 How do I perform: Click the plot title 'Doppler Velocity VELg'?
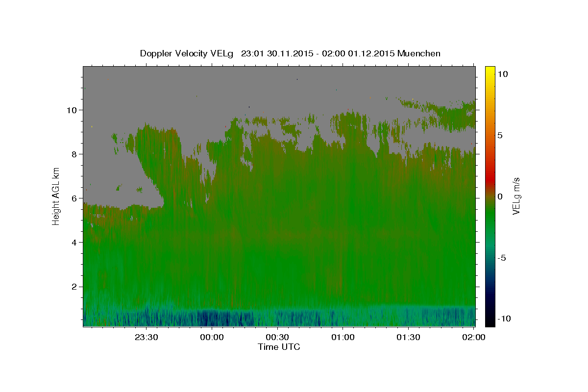(x=187, y=53)
